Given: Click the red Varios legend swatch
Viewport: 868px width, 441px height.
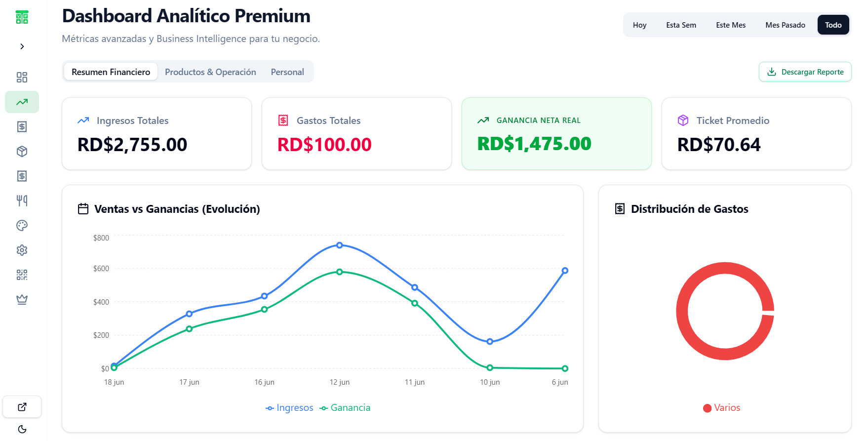Looking at the screenshot, I should (707, 408).
